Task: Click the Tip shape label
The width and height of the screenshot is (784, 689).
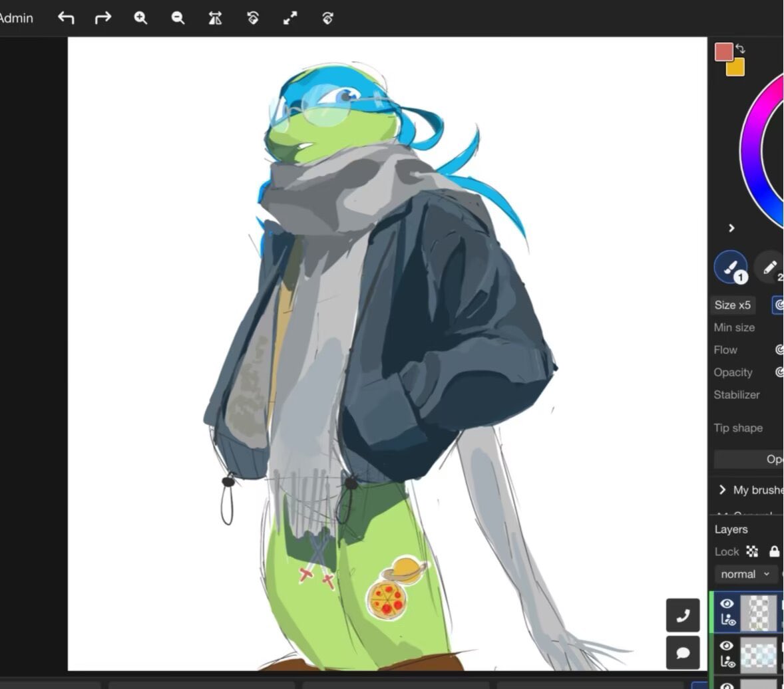Action: (738, 428)
